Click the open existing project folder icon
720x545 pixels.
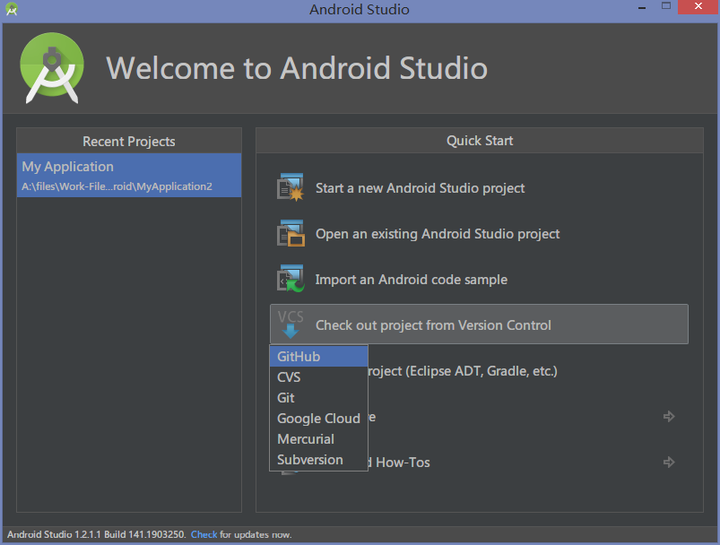[290, 233]
